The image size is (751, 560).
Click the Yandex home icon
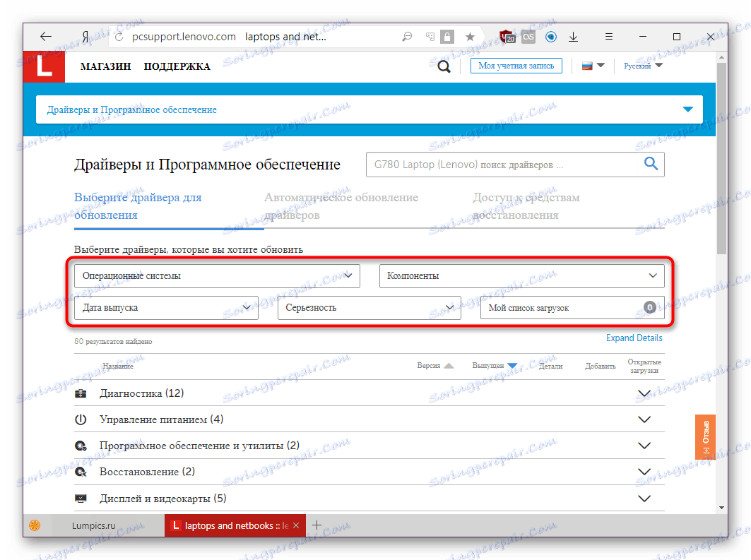[85, 37]
